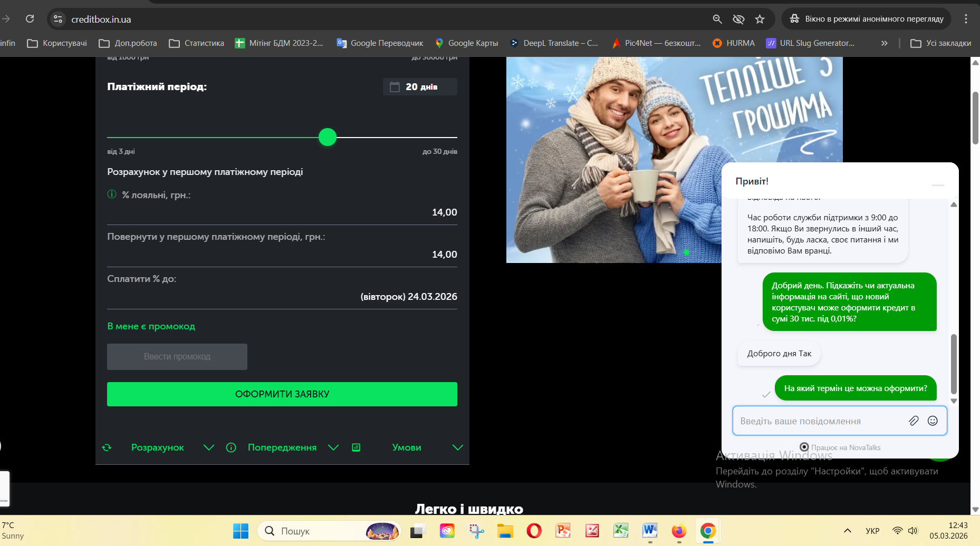Click the document icon before Умови
The height and width of the screenshot is (546, 980).
[356, 447]
